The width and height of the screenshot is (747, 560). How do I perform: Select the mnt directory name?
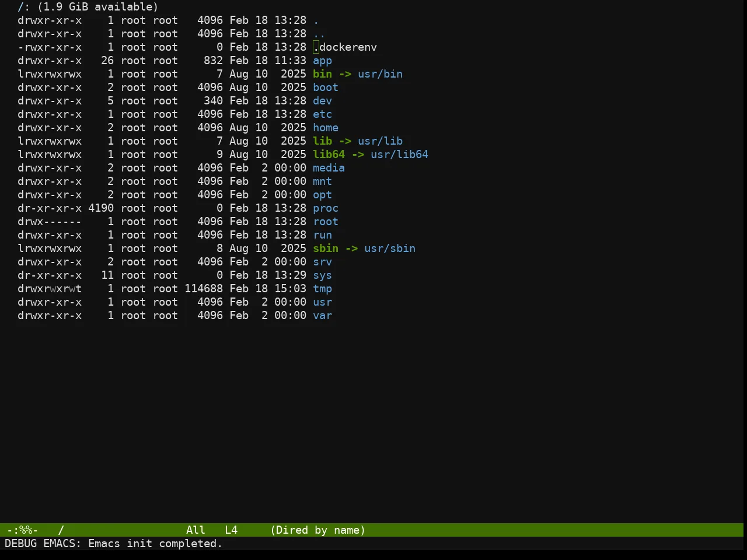point(322,181)
